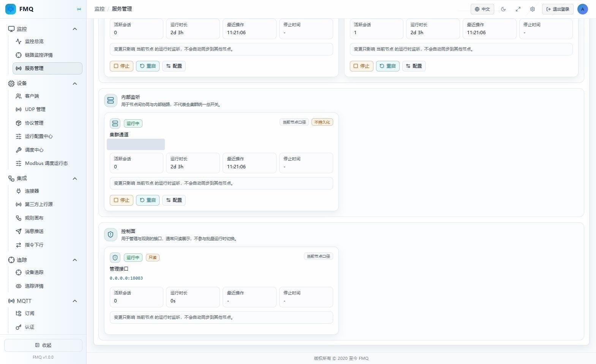Open MQTT 订阅 page
Viewport: 596px width, 364px height.
[47, 313]
